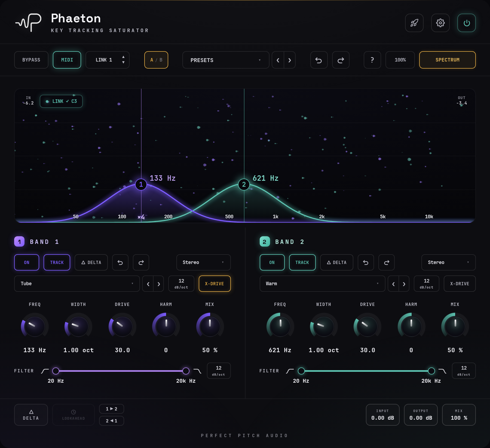Select band node 1 in spectrum display
The height and width of the screenshot is (448, 490).
click(x=141, y=185)
